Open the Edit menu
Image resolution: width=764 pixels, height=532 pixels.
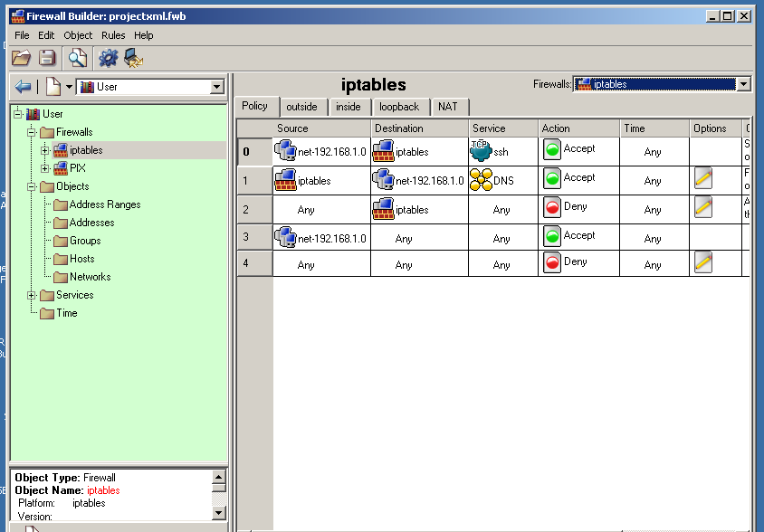click(46, 35)
